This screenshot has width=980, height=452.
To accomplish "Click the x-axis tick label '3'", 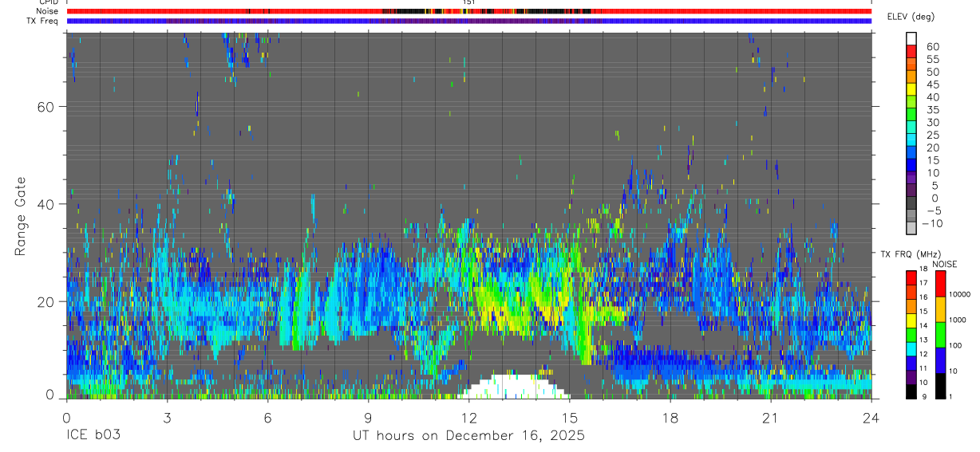I will [x=167, y=417].
